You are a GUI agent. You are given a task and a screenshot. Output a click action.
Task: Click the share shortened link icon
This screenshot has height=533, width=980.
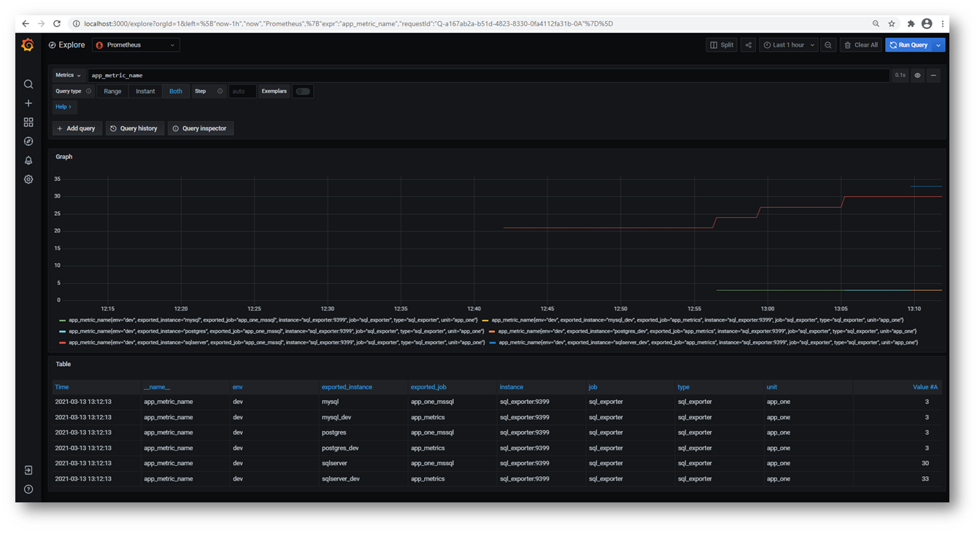[x=748, y=45]
